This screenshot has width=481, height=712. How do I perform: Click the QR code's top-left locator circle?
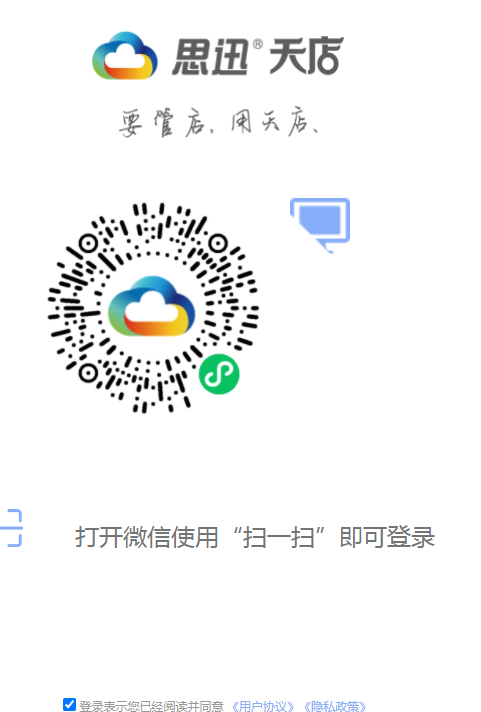[88, 243]
